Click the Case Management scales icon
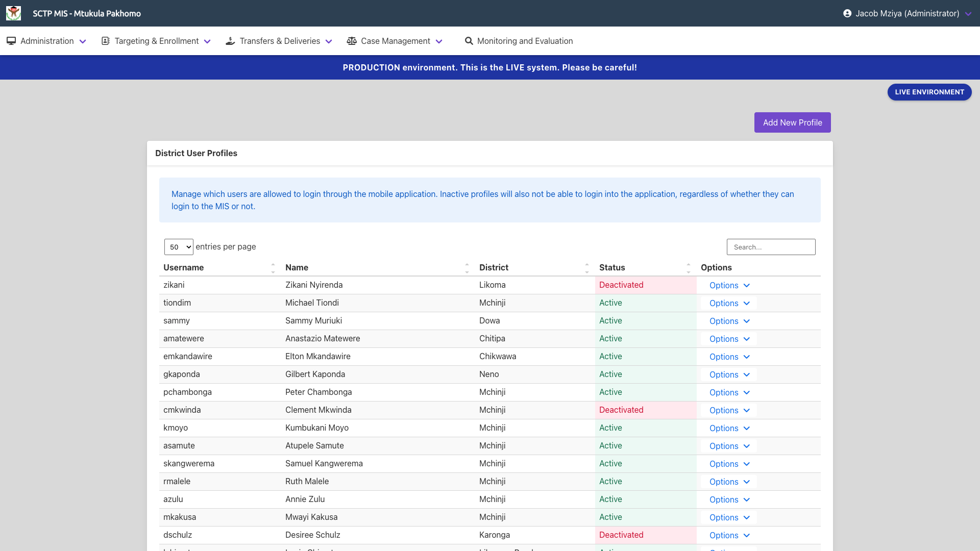 click(x=352, y=41)
